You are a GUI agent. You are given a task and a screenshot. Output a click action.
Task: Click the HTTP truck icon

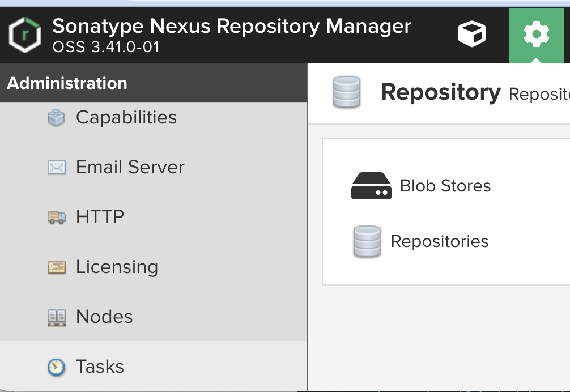tap(56, 218)
